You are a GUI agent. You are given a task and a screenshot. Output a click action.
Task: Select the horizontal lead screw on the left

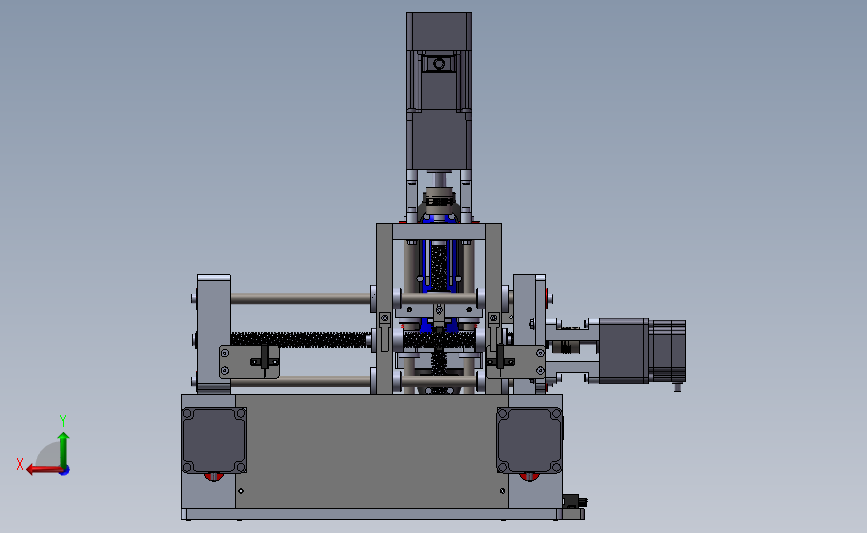pyautogui.click(x=300, y=339)
